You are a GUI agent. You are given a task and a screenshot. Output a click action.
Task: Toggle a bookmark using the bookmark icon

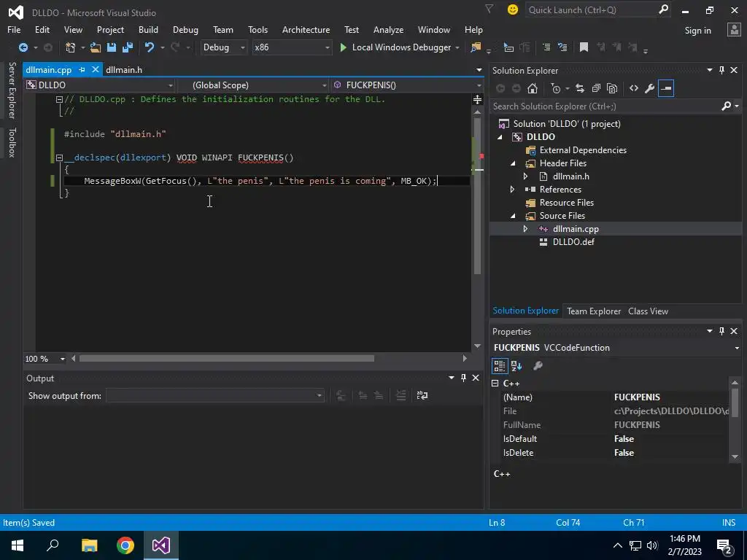[584, 47]
